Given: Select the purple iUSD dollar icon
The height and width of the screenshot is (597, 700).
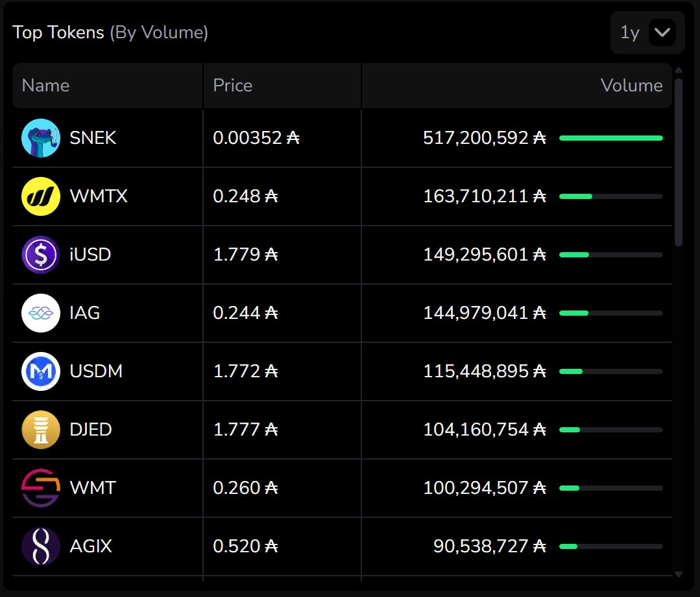Looking at the screenshot, I should pyautogui.click(x=41, y=255).
